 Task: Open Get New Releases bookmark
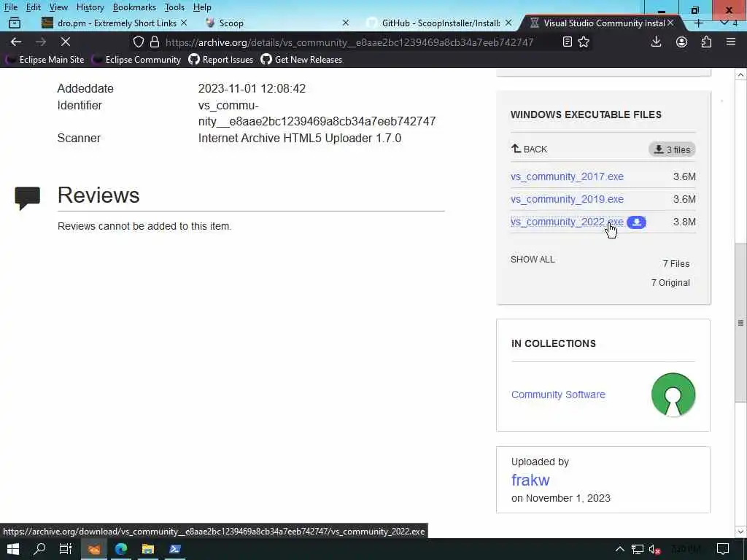point(301,60)
